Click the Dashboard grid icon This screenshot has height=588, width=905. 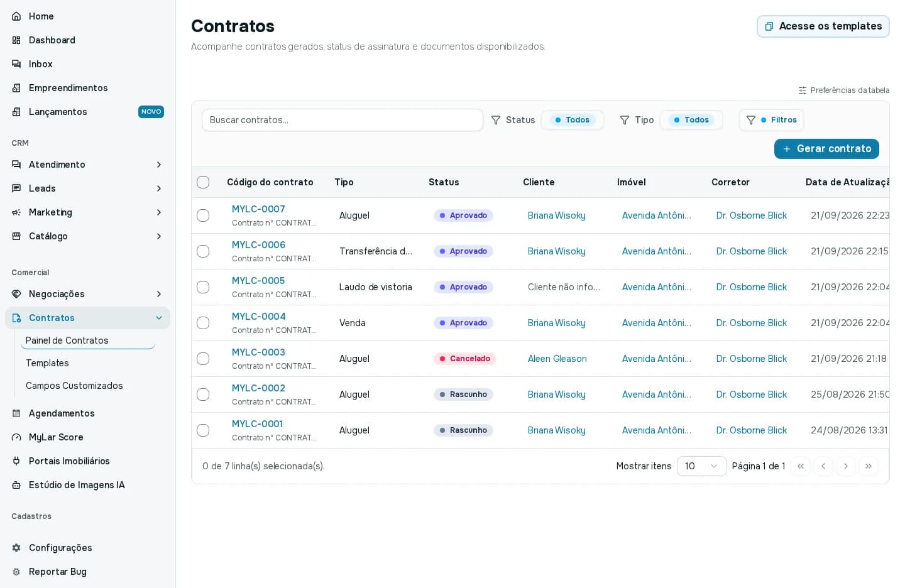(16, 40)
